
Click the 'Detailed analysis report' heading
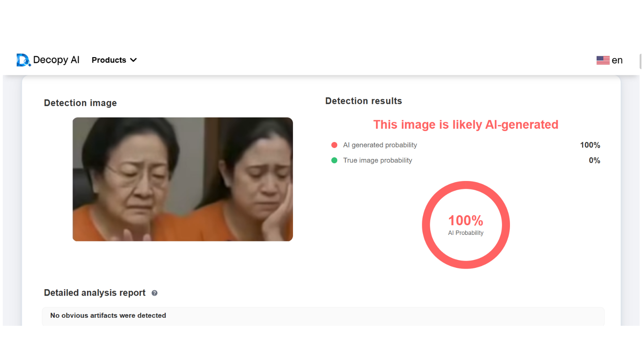tap(95, 293)
